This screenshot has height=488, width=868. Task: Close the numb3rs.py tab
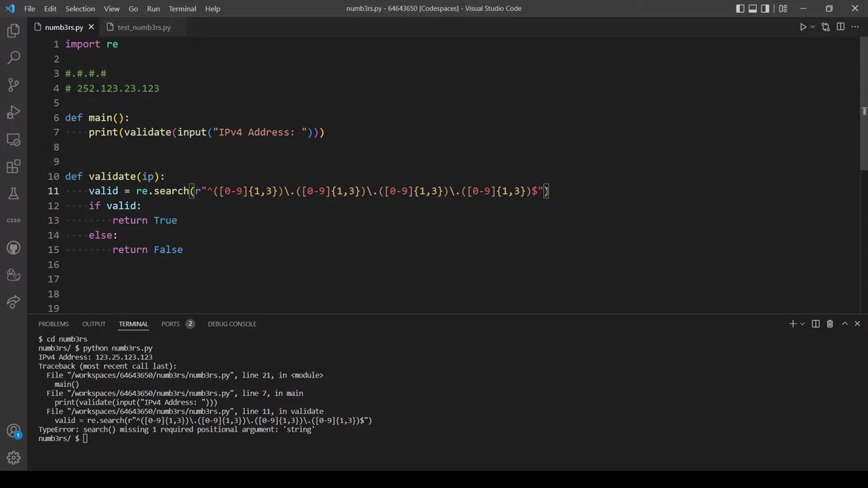[91, 27]
